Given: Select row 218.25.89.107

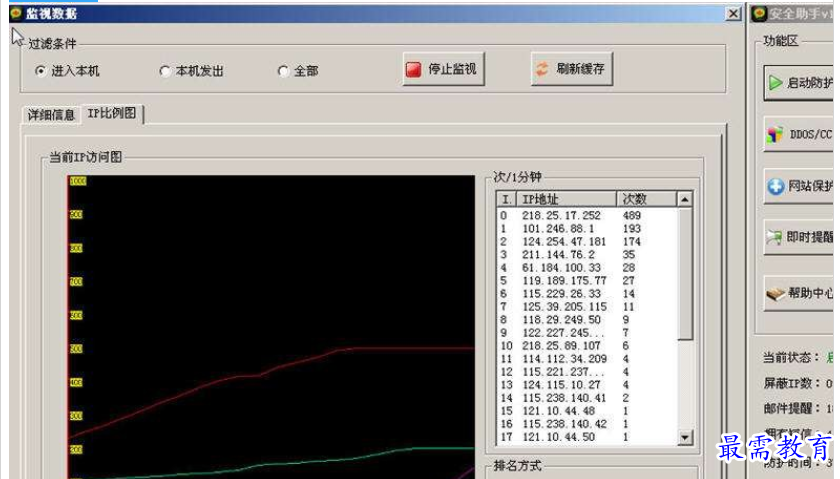Looking at the screenshot, I should pos(587,346).
